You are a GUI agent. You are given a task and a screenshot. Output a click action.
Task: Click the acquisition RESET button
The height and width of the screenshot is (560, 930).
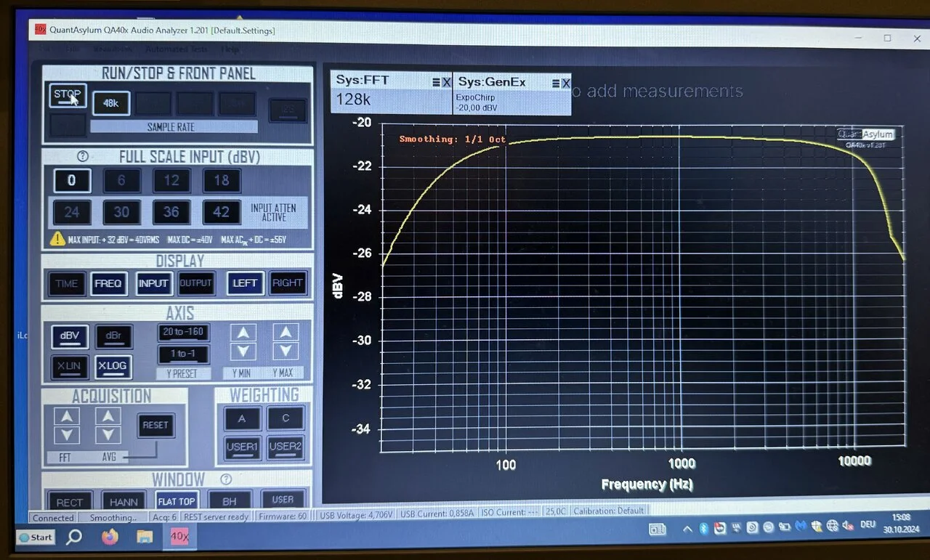155,425
